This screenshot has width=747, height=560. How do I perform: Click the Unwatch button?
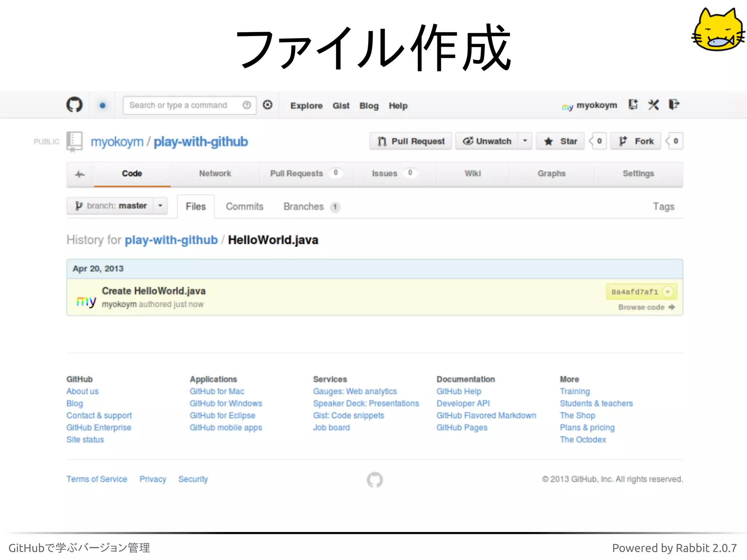coord(487,141)
